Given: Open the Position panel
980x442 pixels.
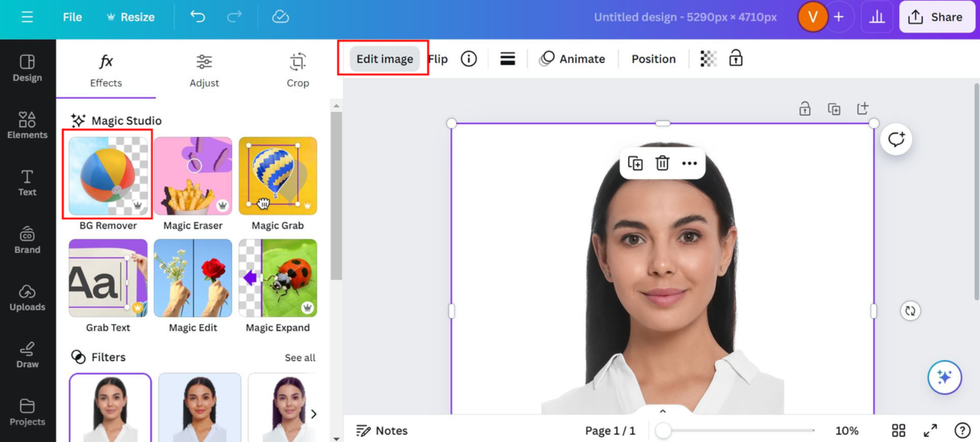Looking at the screenshot, I should point(653,59).
